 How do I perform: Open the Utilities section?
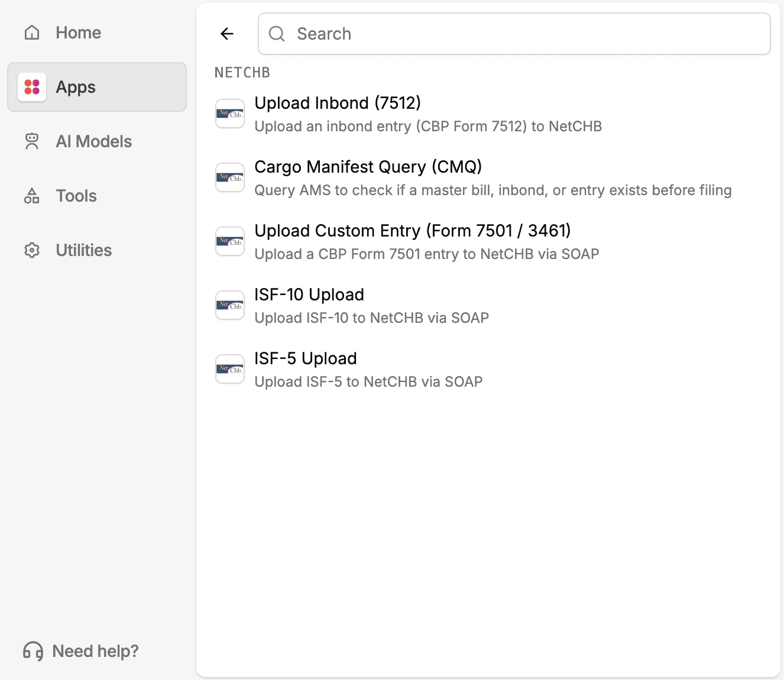(x=97, y=250)
